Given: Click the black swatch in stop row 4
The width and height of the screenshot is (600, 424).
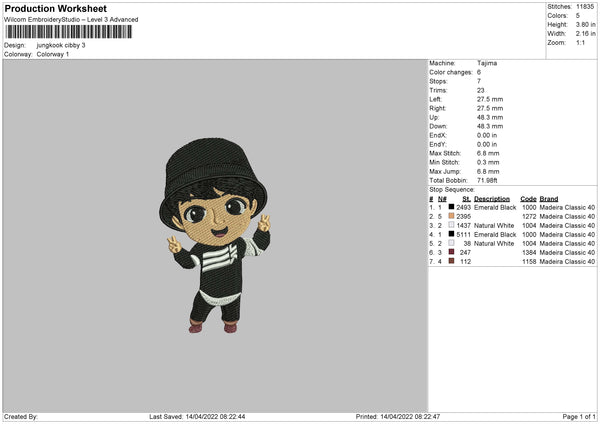Looking at the screenshot, I should [x=451, y=234].
